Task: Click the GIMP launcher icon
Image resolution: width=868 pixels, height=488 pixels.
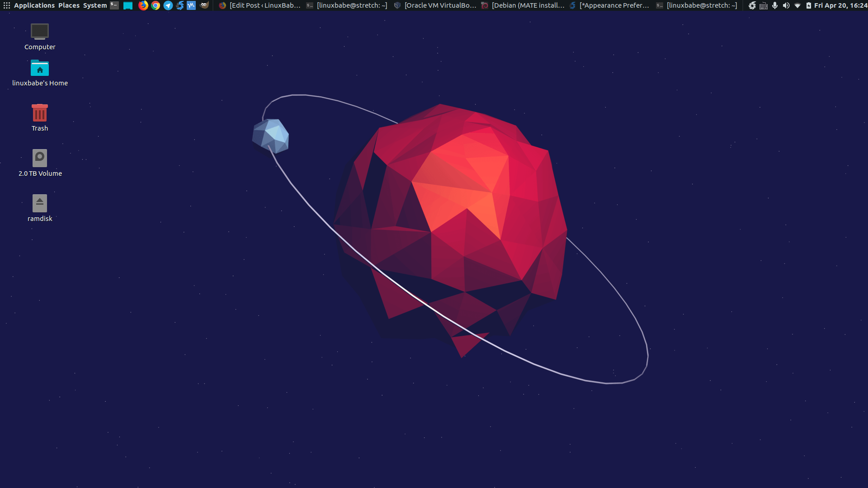Action: pos(204,5)
